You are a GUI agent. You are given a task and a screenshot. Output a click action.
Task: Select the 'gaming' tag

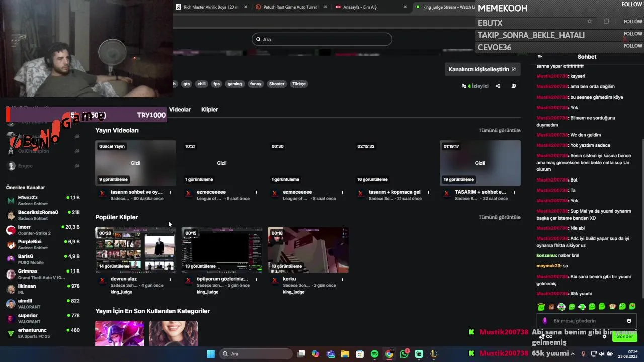point(235,84)
